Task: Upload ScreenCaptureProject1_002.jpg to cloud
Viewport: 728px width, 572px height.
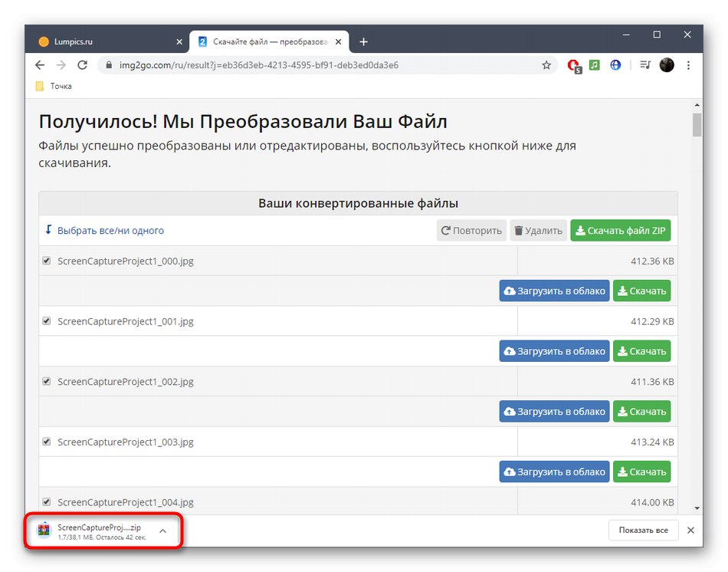Action: coord(554,412)
